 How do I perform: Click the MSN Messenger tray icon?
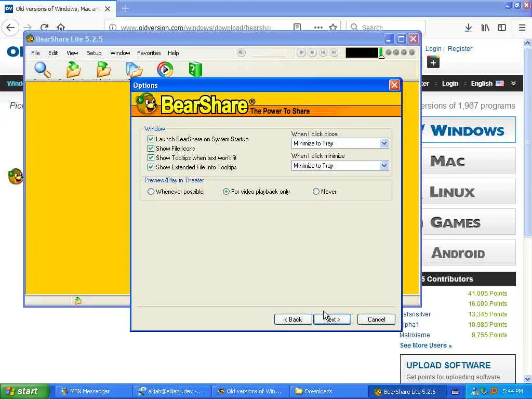point(474,391)
